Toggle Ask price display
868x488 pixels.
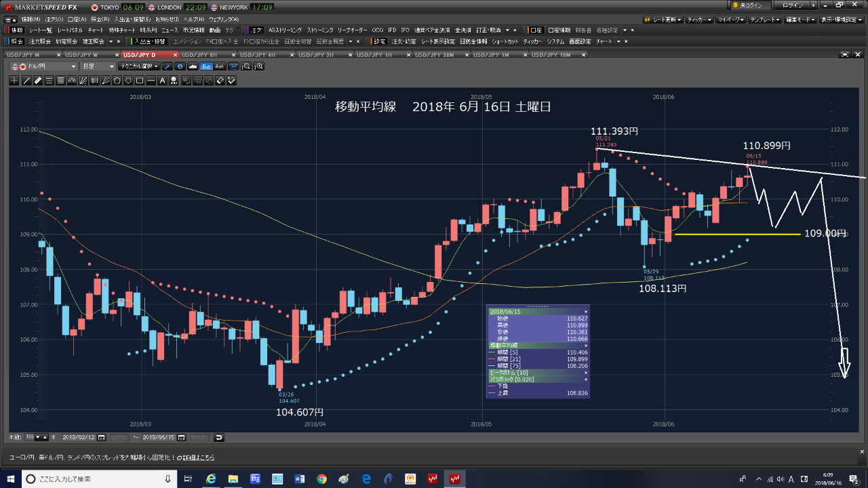(x=219, y=66)
